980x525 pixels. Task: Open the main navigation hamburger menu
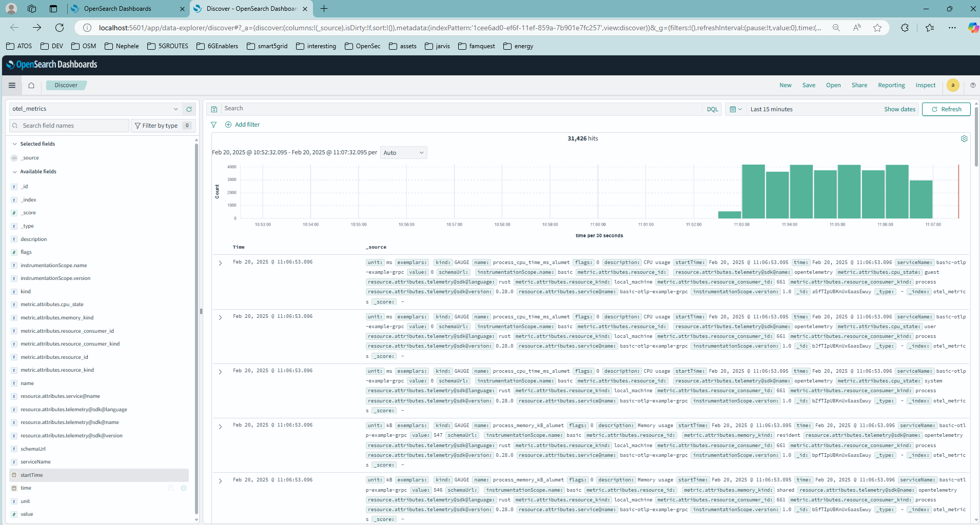(12, 86)
